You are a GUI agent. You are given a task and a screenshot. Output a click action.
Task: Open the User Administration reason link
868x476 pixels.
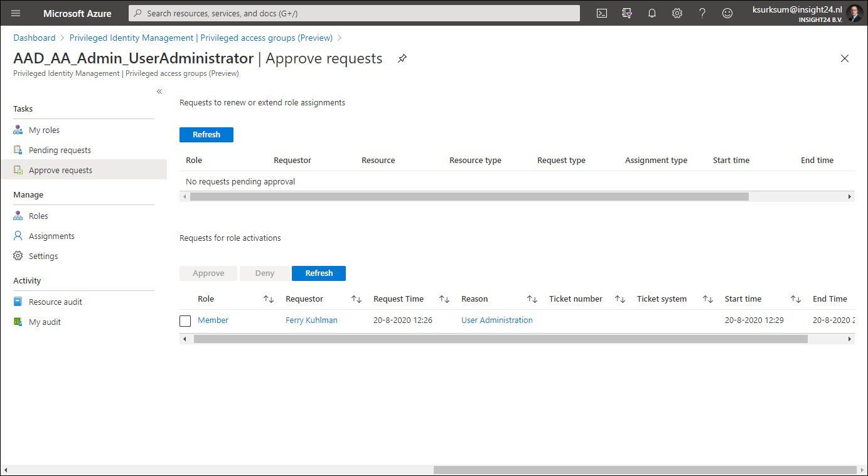click(497, 320)
